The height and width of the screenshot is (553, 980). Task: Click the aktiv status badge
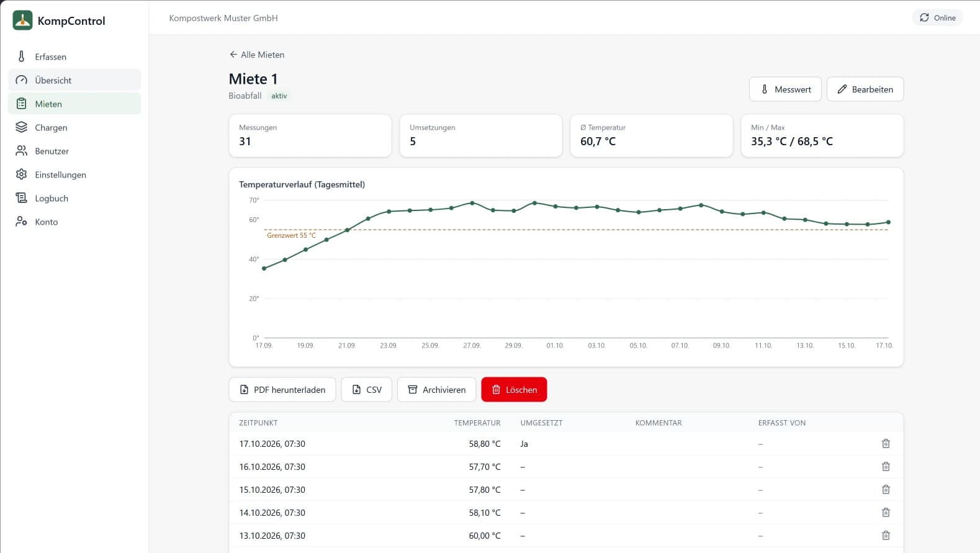(x=279, y=96)
